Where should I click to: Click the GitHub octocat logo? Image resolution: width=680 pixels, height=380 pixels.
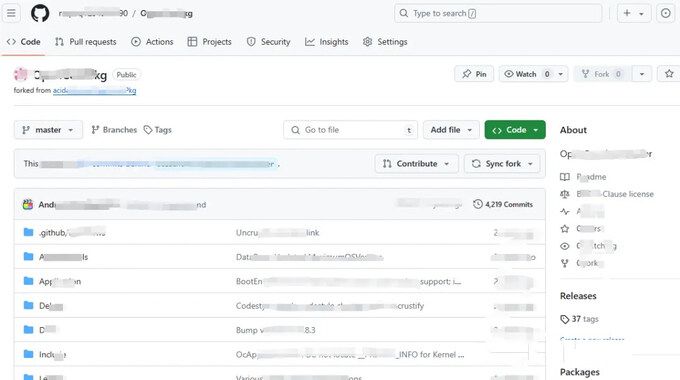click(40, 13)
